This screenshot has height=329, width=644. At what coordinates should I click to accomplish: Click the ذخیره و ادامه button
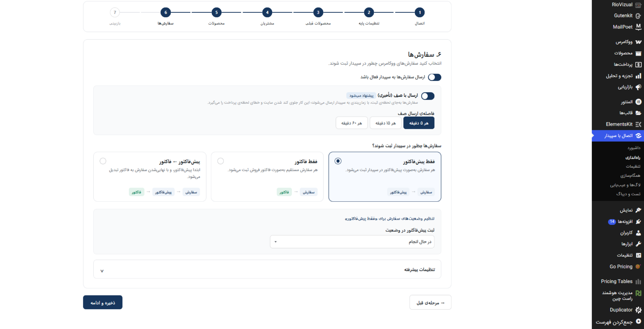(x=103, y=302)
